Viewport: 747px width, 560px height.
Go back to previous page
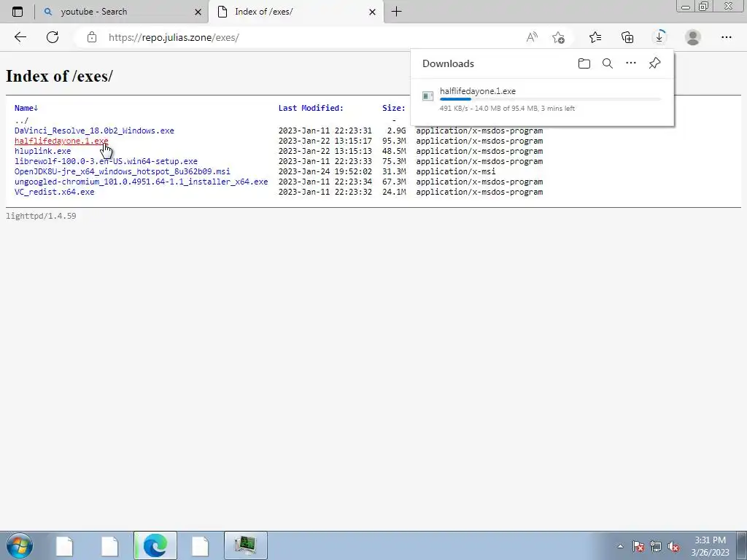point(20,37)
